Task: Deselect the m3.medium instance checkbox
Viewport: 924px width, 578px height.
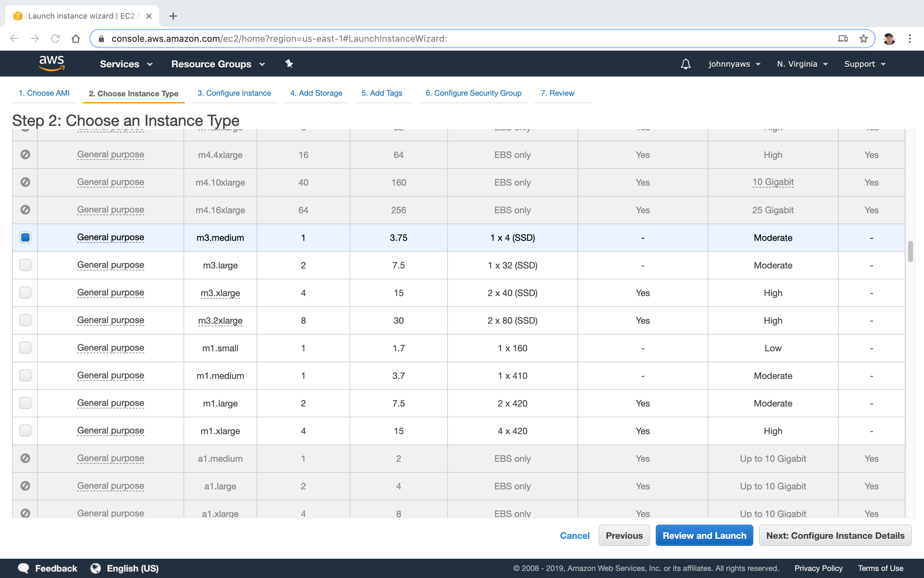Action: click(25, 237)
